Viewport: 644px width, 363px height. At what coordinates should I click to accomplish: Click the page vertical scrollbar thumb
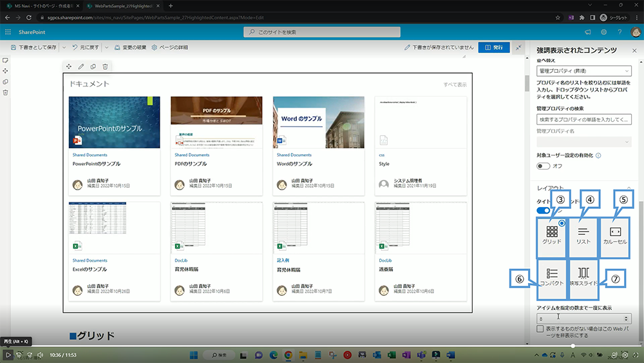(x=527, y=83)
